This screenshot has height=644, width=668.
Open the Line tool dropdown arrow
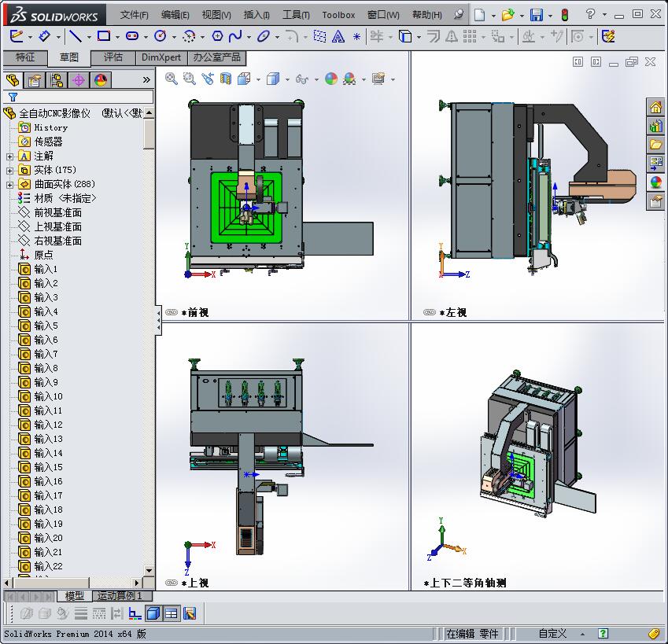pyautogui.click(x=89, y=37)
